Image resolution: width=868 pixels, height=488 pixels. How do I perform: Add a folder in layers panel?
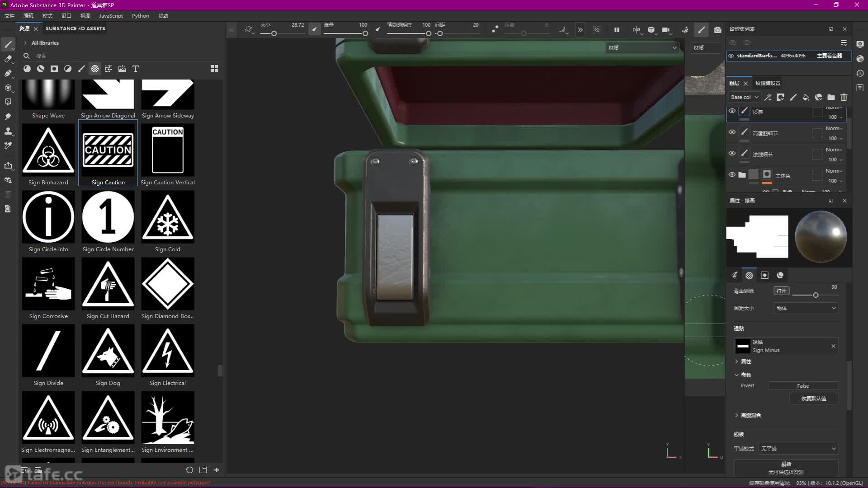point(831,97)
